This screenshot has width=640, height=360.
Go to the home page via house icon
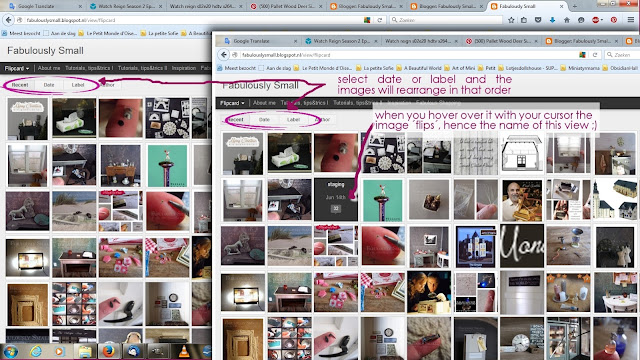pyautogui.click(x=567, y=20)
